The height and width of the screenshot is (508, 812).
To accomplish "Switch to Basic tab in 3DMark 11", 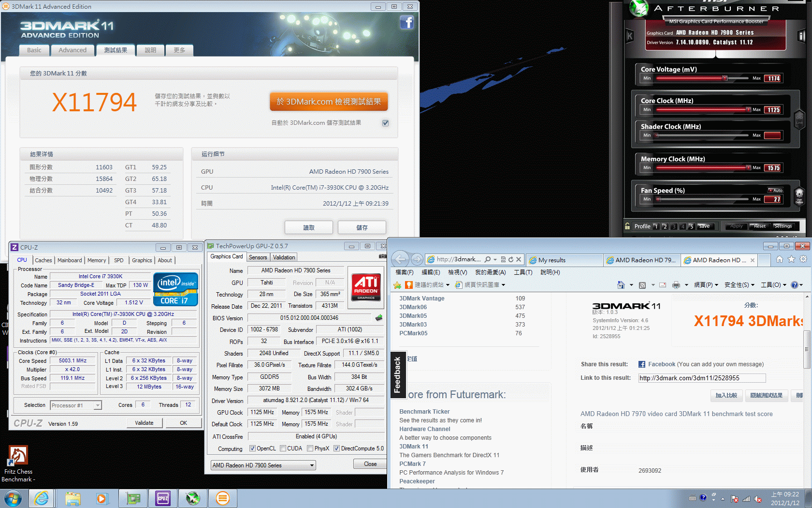I will 34,50.
